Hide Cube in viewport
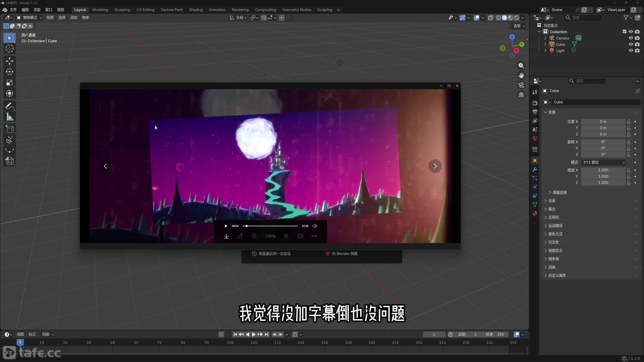The height and width of the screenshot is (362, 644). tap(631, 44)
